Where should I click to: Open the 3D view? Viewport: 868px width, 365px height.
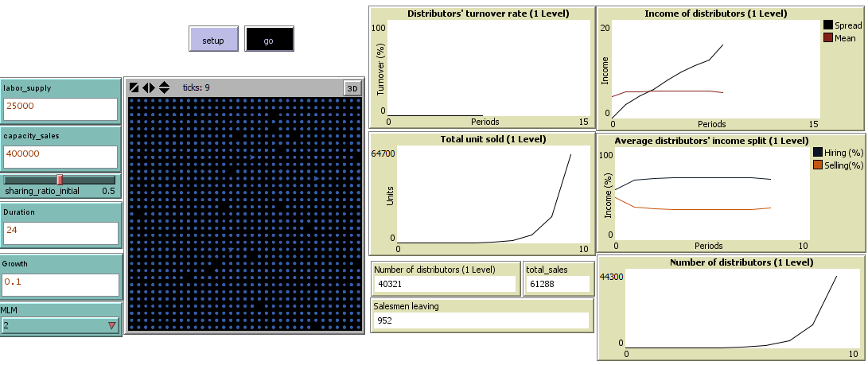(x=352, y=88)
